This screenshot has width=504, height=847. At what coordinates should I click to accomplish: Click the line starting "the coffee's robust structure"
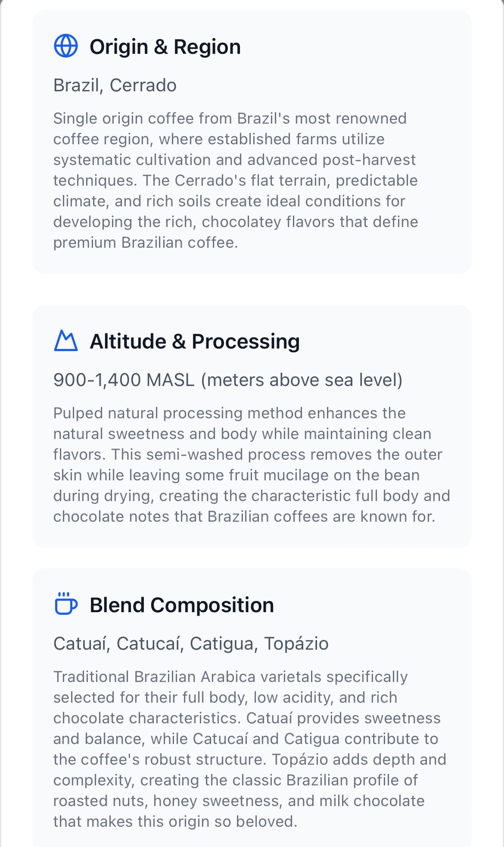249,760
